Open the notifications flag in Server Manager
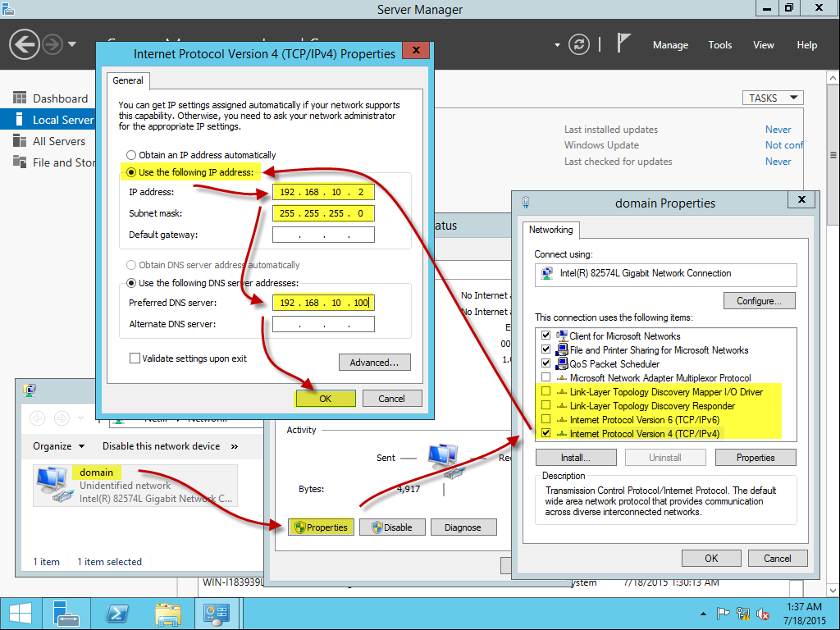Viewport: 840px width, 630px height. [x=623, y=43]
